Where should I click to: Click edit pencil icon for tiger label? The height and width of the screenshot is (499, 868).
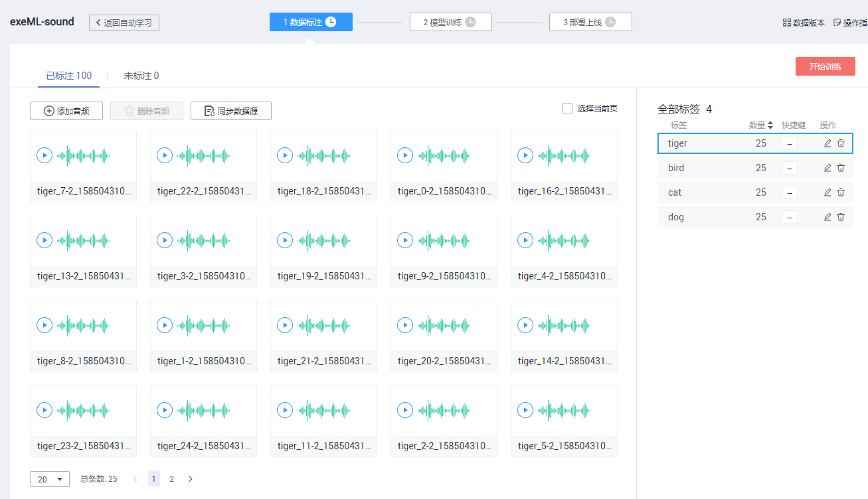point(827,143)
